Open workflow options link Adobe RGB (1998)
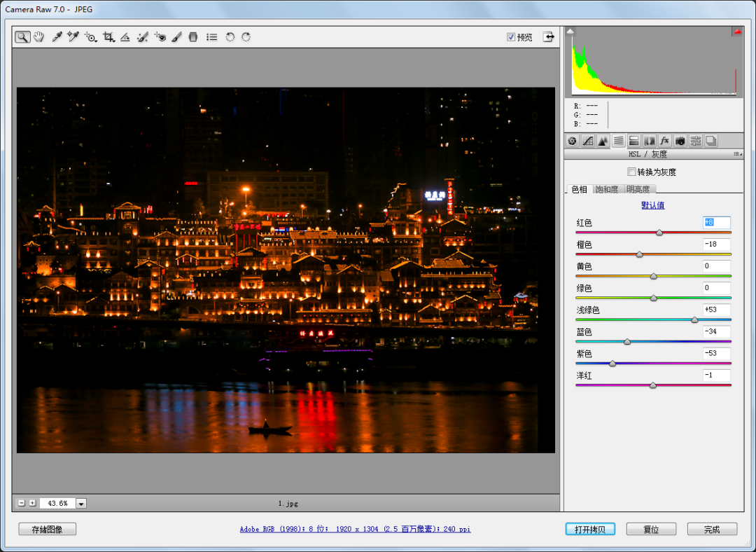Viewport: 756px width, 552px height. (x=356, y=530)
